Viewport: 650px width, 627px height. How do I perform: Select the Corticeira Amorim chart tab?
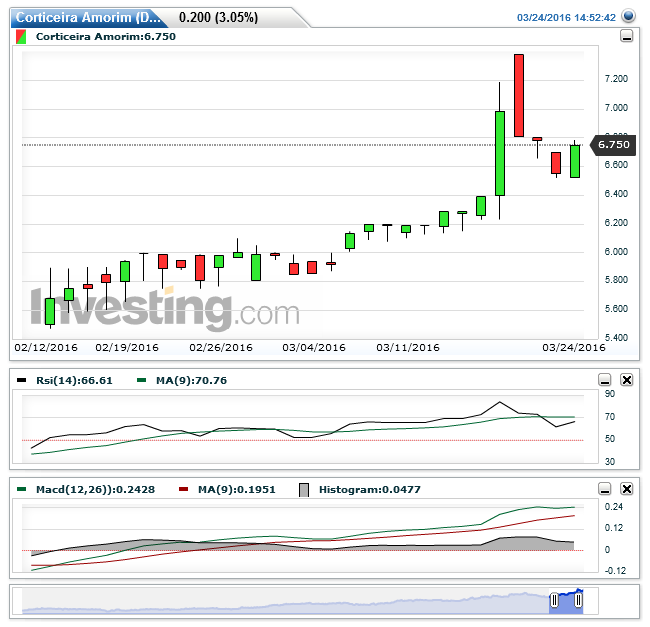(88, 17)
